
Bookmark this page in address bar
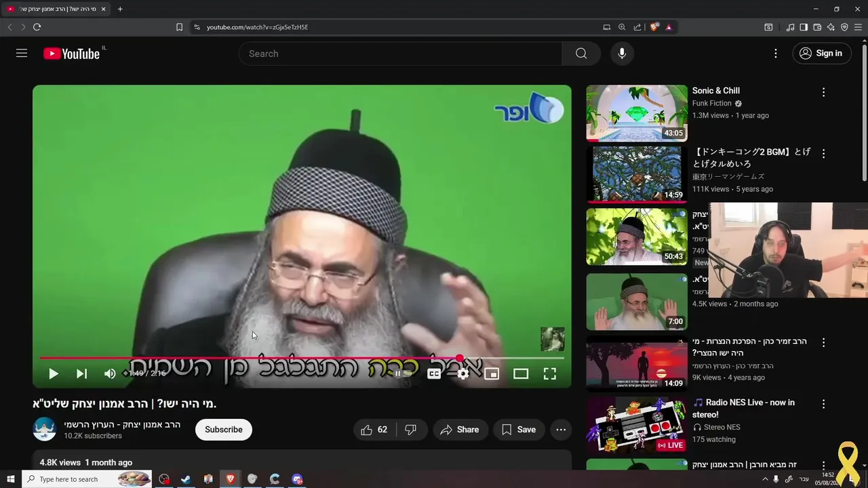pyautogui.click(x=179, y=27)
